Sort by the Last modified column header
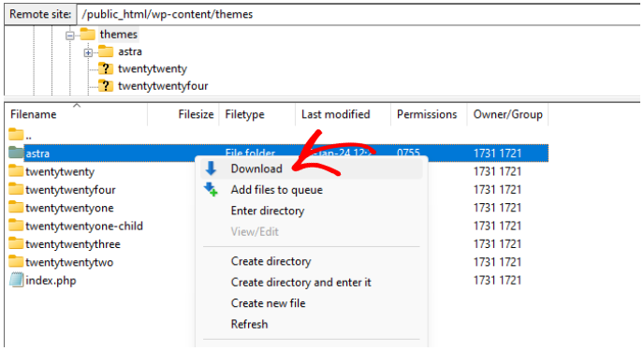 [343, 114]
